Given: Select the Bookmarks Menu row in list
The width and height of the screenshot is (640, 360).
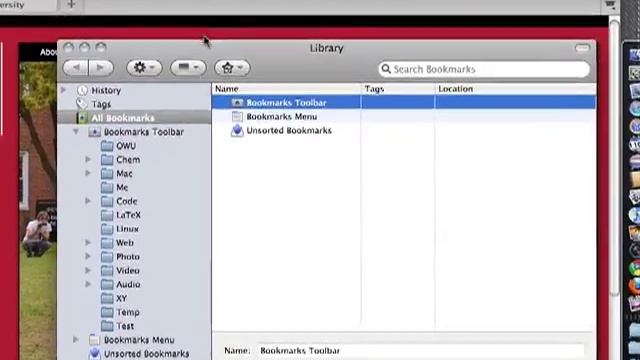Looking at the screenshot, I should [404, 116].
